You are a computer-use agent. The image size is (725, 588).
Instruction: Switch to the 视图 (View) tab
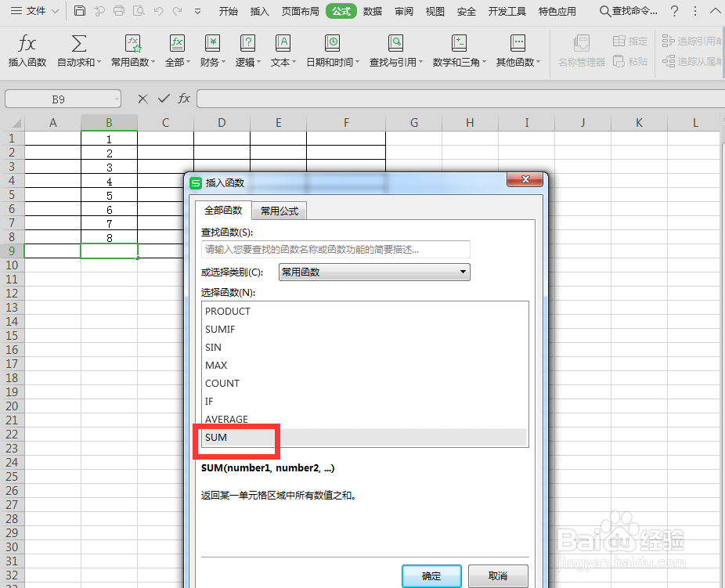click(435, 11)
